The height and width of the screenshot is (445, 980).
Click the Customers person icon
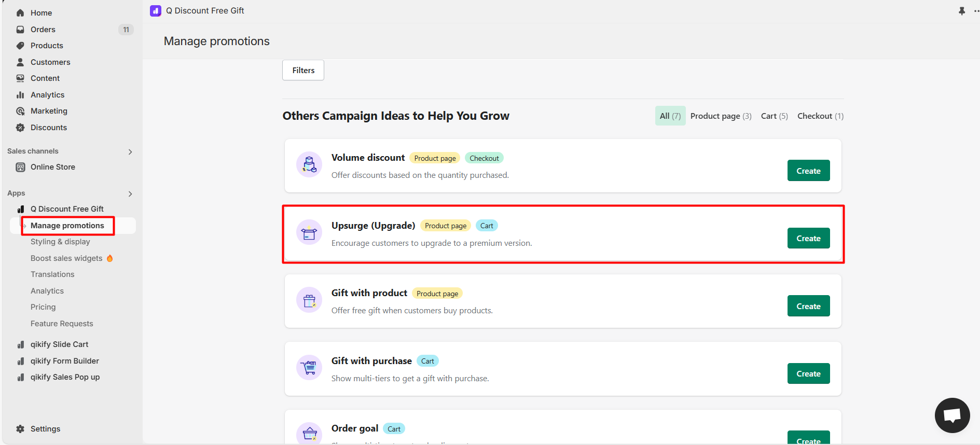[20, 62]
